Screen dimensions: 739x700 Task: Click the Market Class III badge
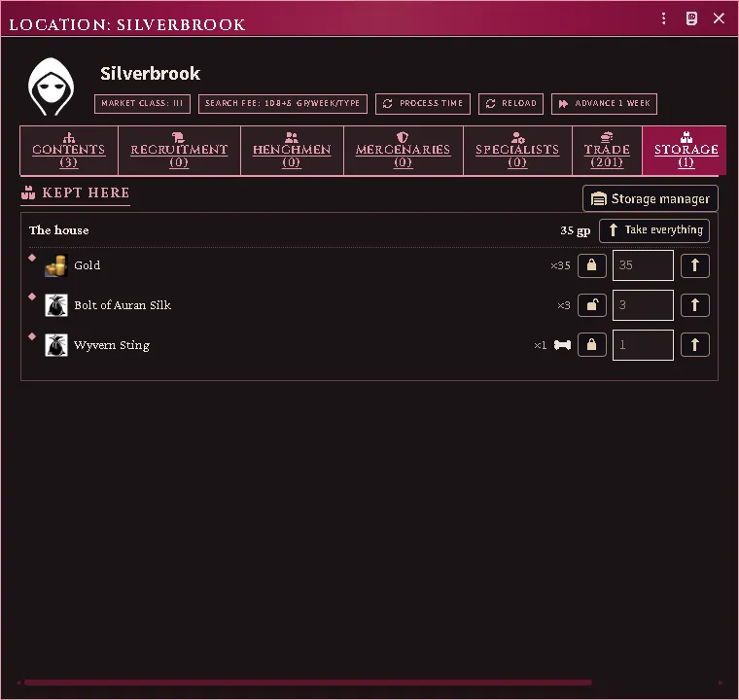(142, 104)
